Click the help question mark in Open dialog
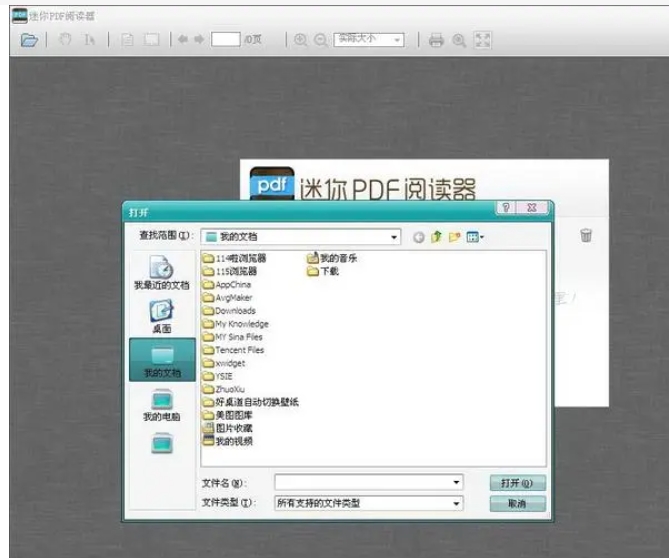Screen dimensions: 669x558 tap(506, 208)
